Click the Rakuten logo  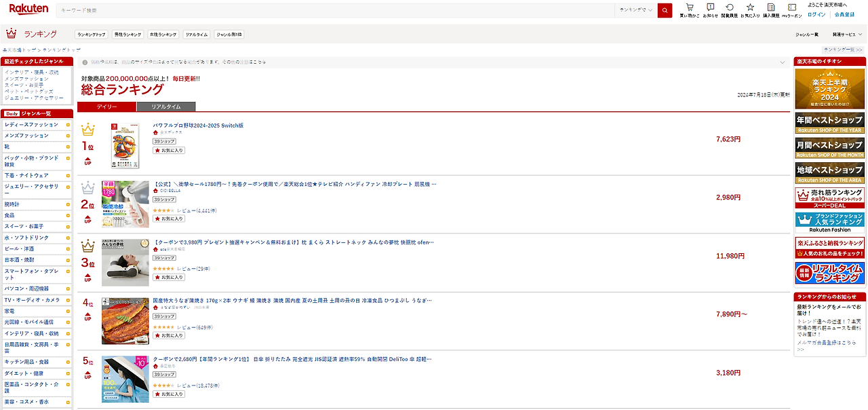tap(28, 9)
